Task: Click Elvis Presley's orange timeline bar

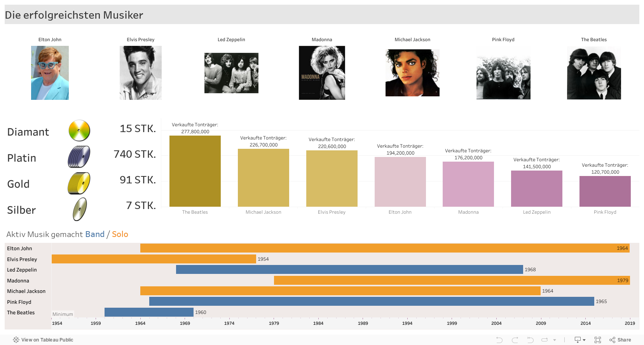Action: point(154,259)
